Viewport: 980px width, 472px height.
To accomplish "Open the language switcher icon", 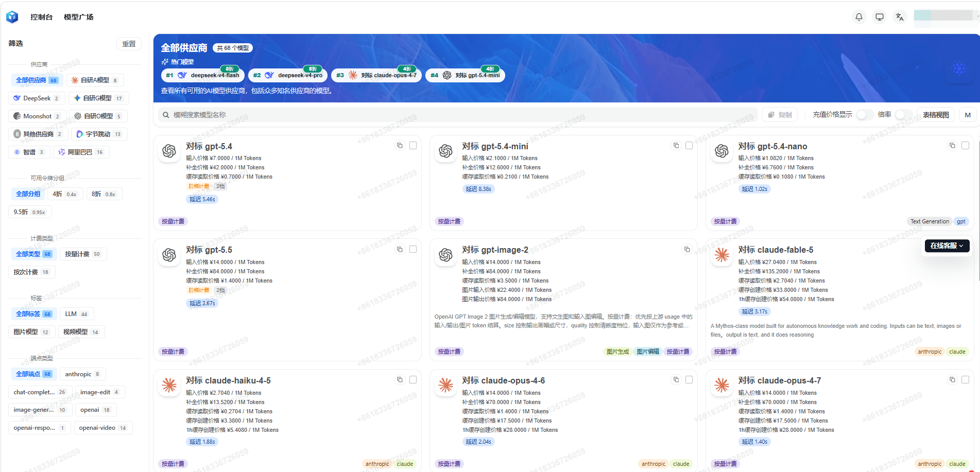I will tap(900, 17).
